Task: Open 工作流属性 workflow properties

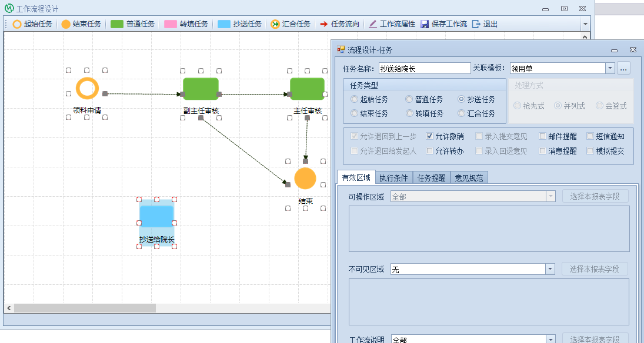Action: click(x=392, y=24)
